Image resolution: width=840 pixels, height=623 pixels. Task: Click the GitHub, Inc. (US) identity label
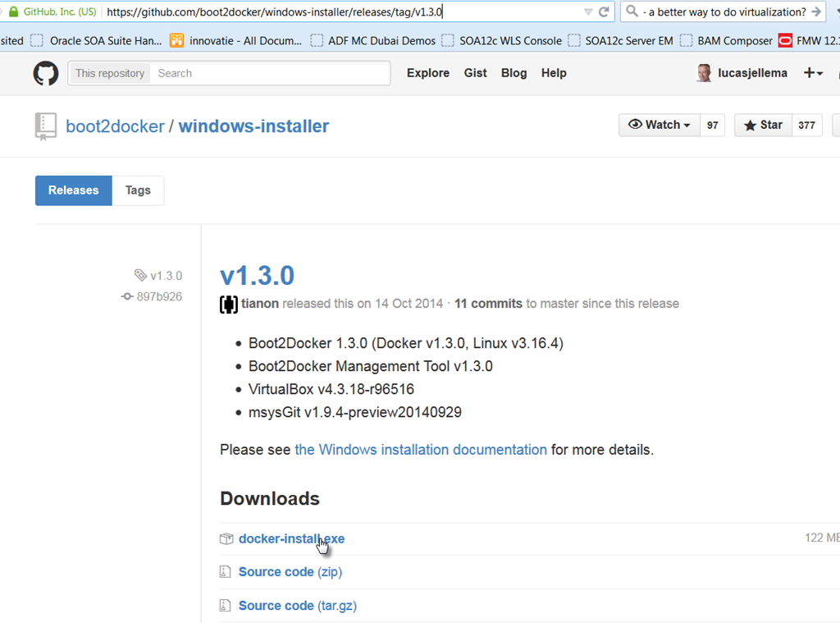pos(59,11)
